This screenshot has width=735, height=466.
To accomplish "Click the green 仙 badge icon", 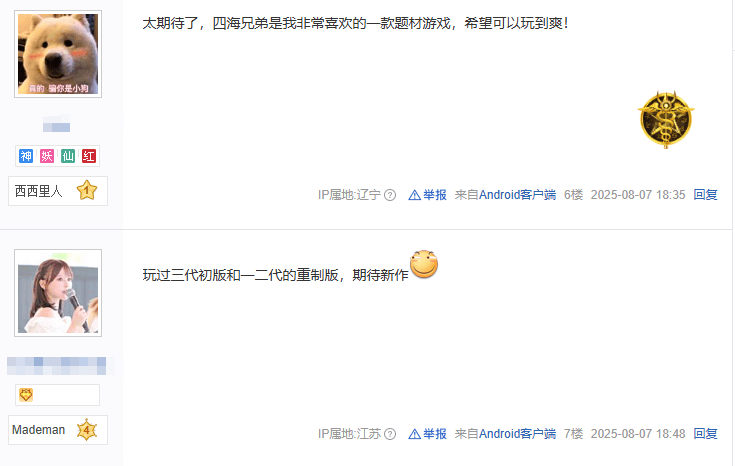I will click(68, 156).
